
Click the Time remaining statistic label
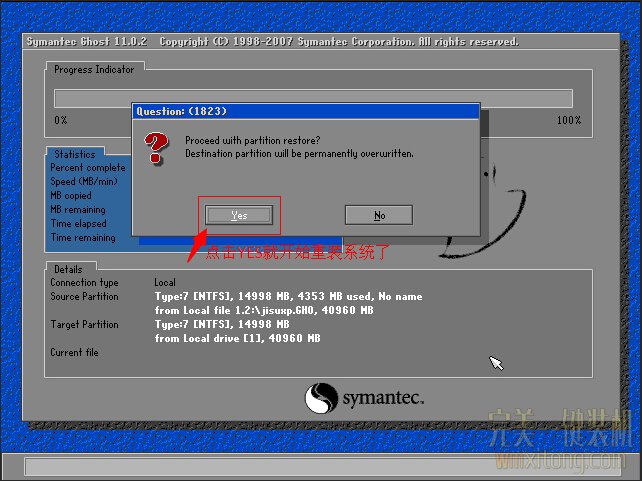pos(83,238)
